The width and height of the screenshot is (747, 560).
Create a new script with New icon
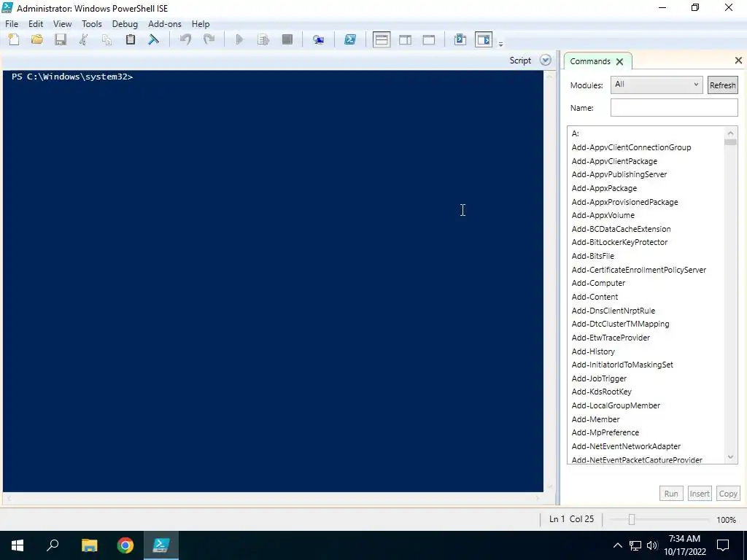(14, 39)
